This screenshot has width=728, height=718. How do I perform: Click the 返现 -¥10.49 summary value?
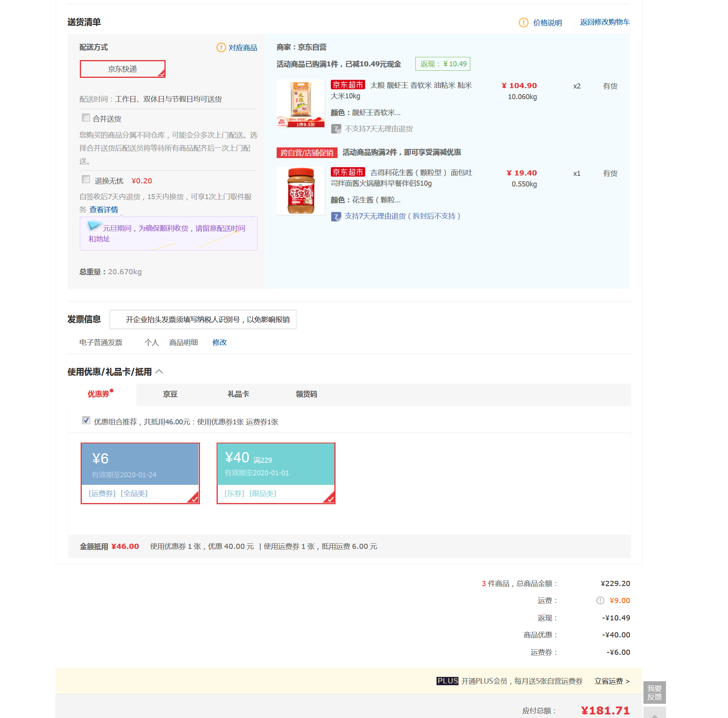(x=616, y=618)
